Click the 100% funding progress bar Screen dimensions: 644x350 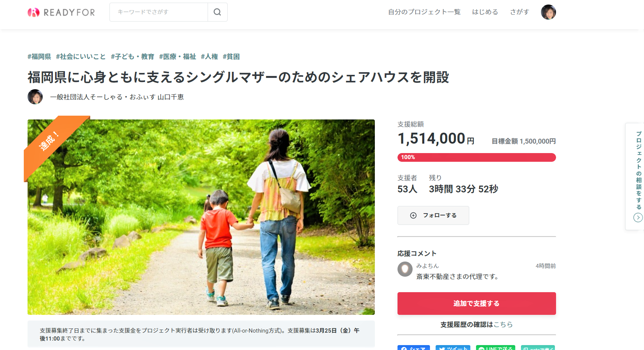(x=477, y=157)
